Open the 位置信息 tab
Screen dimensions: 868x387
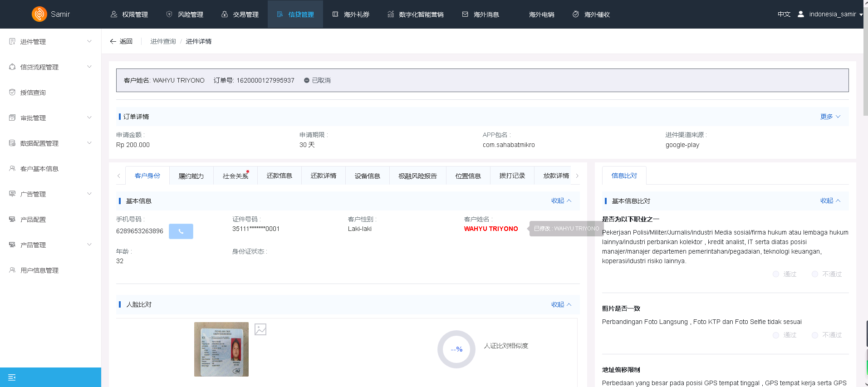(468, 176)
